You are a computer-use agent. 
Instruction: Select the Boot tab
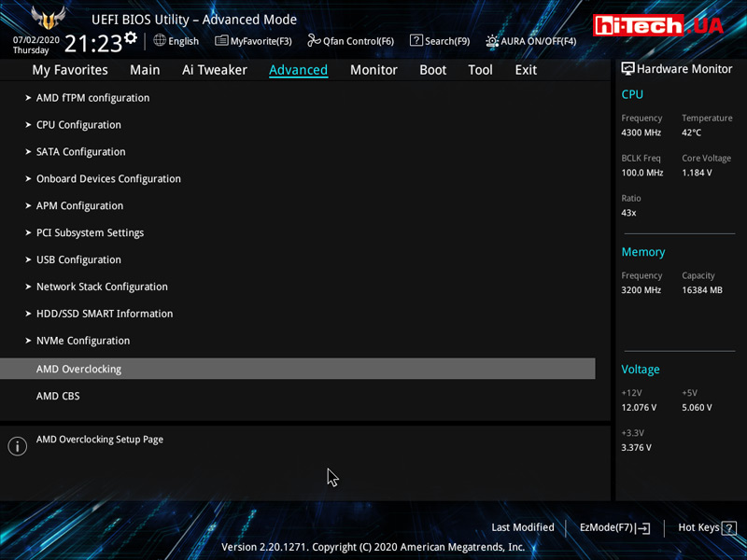pos(432,70)
